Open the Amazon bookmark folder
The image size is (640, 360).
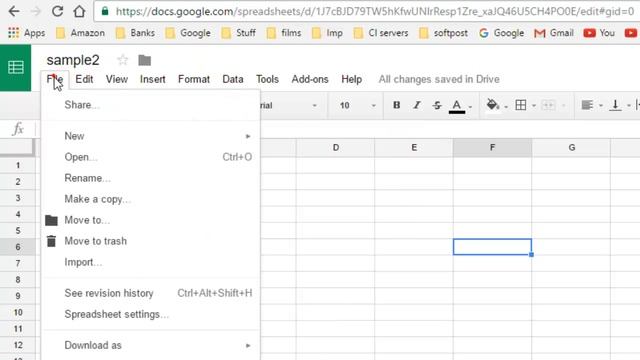(80, 33)
